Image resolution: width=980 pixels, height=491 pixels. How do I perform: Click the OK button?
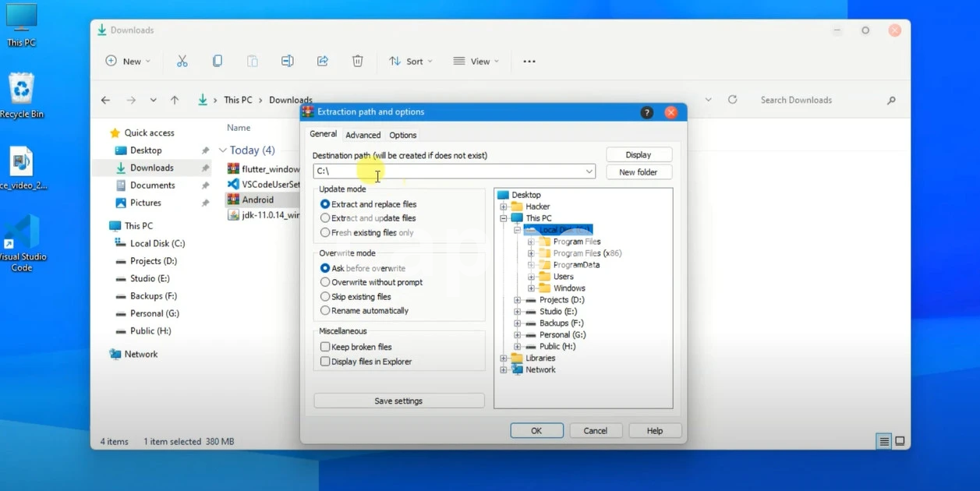[536, 431]
